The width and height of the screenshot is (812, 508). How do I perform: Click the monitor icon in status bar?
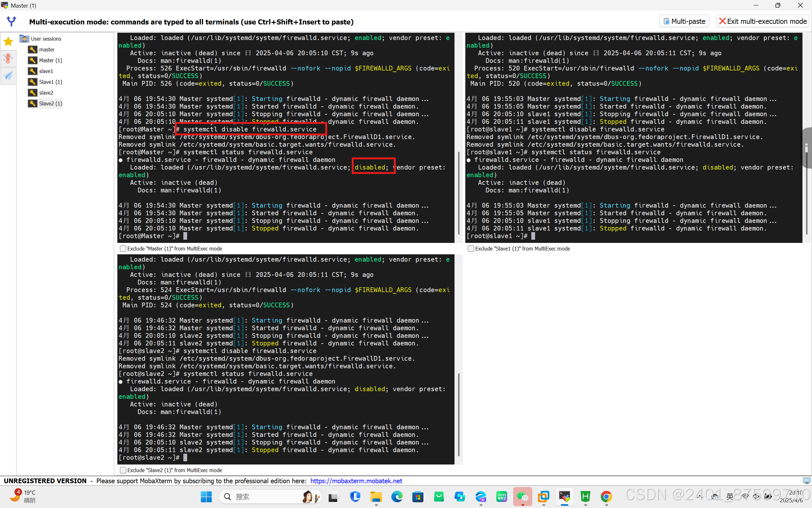pos(807,481)
